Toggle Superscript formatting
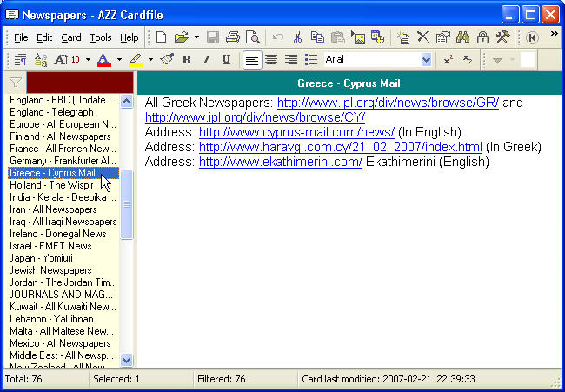Image resolution: width=565 pixels, height=392 pixels. pos(448,60)
